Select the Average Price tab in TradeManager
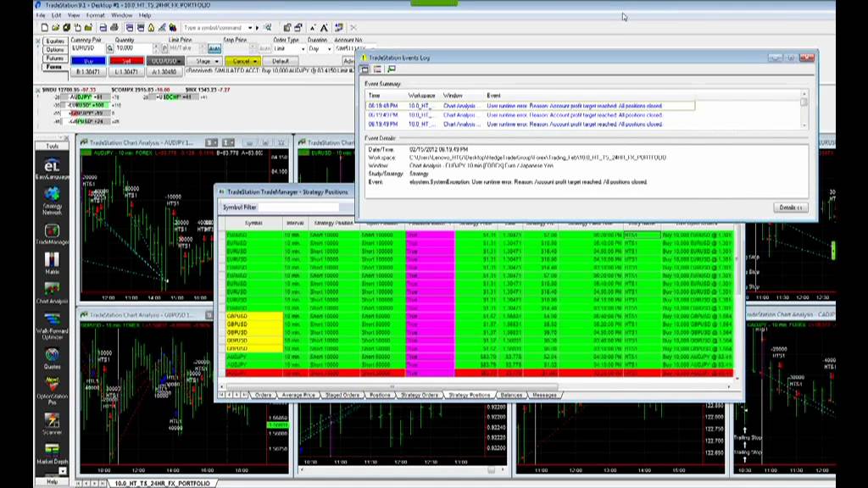 tap(298, 395)
